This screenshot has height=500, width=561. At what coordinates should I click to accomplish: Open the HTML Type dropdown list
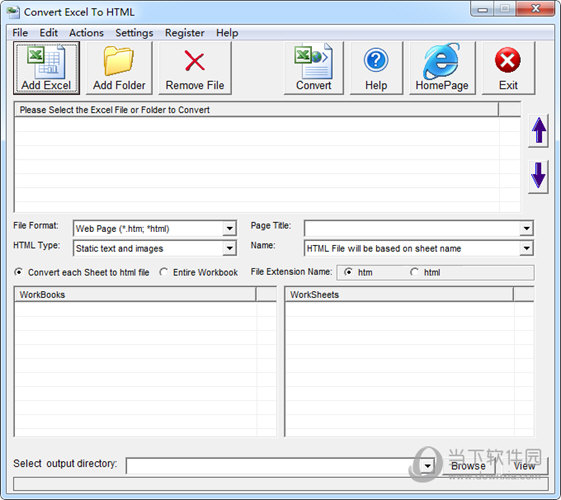point(230,248)
